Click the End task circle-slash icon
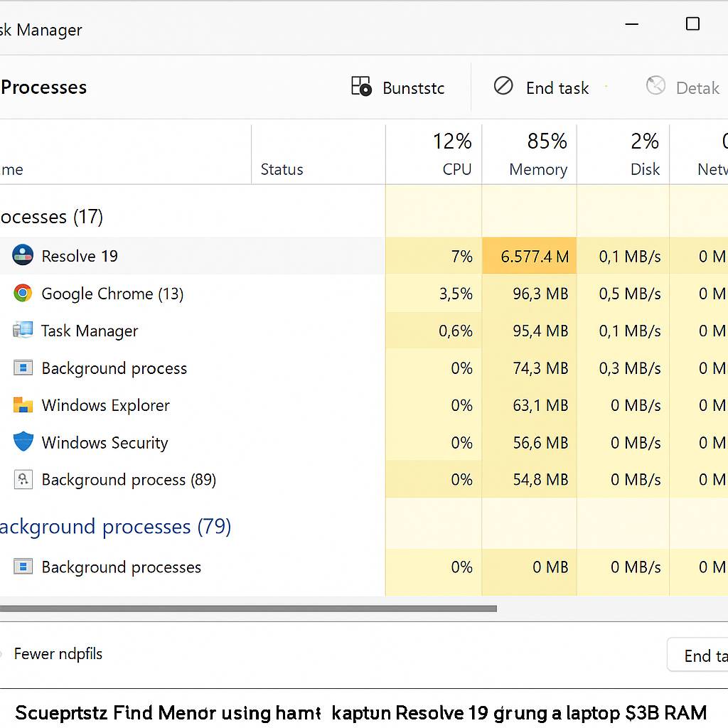728x728 pixels. click(x=503, y=87)
